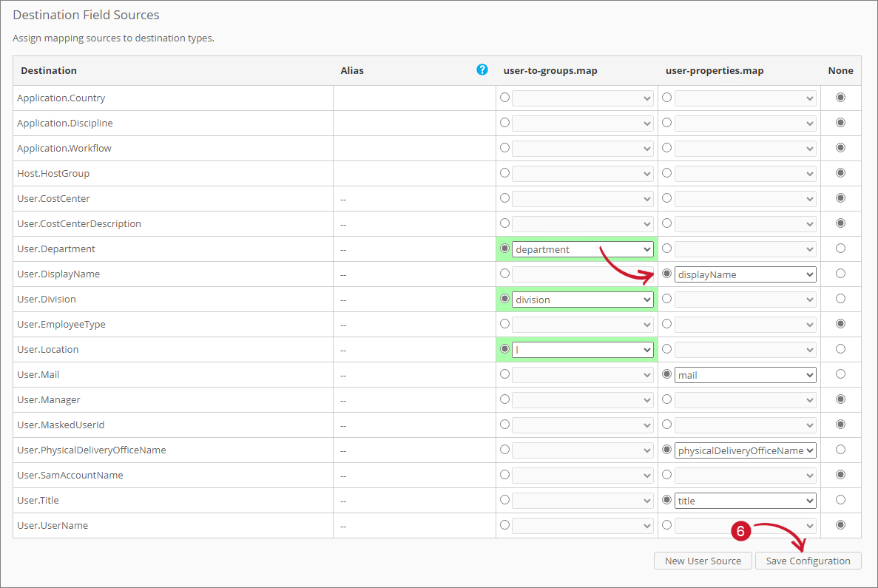Viewport: 878px width, 588px height.
Task: Click the User.PhysicalDeliveryOfficeName destination cell
Action: [x=173, y=450]
